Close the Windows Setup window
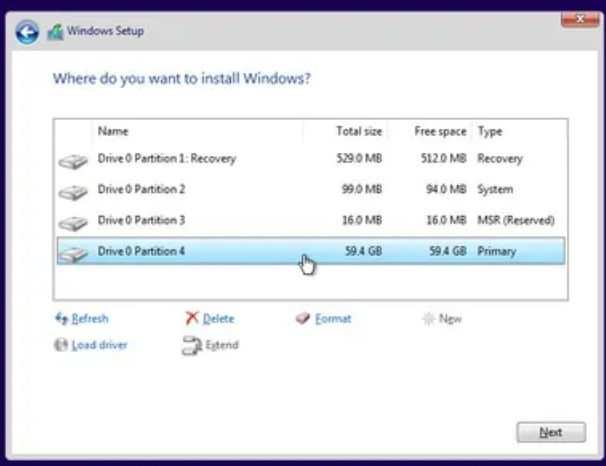Image resolution: width=606 pixels, height=466 pixels. 580,19
